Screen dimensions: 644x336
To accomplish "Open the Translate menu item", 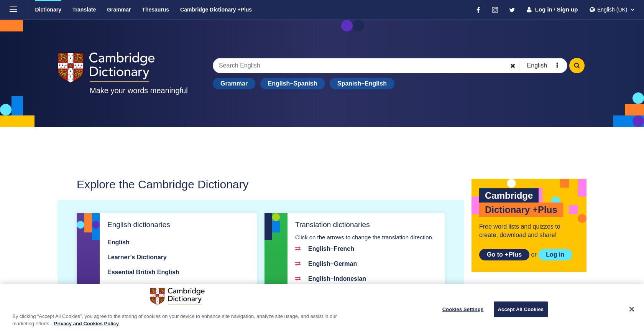I will pos(84,10).
